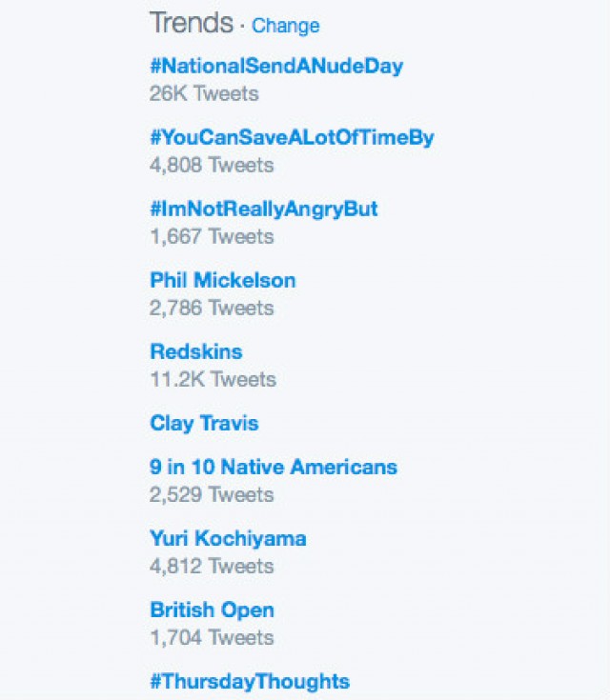The width and height of the screenshot is (610, 700).
Task: Select the #ThursdayThoughts hashtag
Action: click(250, 681)
